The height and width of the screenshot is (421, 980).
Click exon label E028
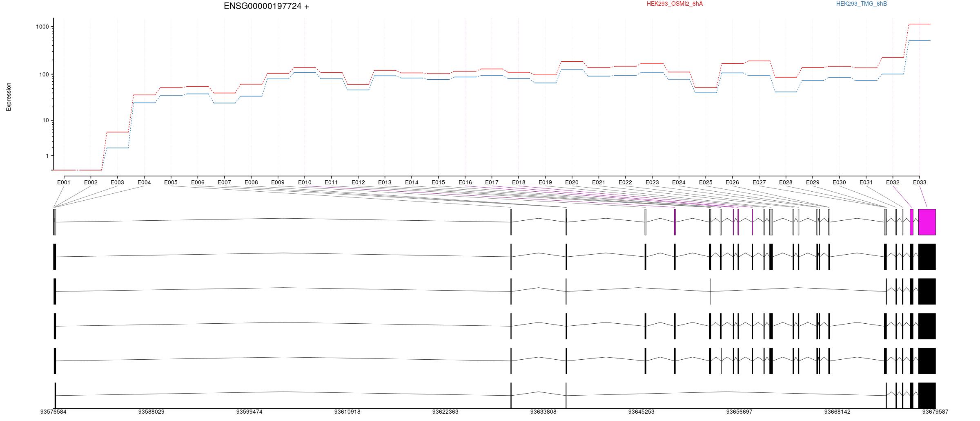tap(786, 182)
